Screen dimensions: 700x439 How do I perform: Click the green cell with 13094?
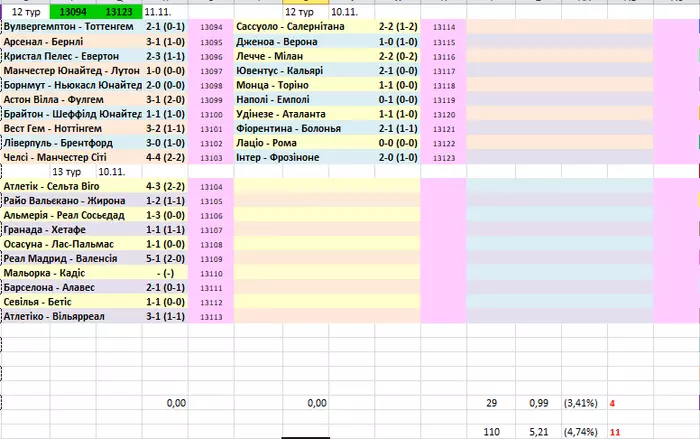[73, 12]
